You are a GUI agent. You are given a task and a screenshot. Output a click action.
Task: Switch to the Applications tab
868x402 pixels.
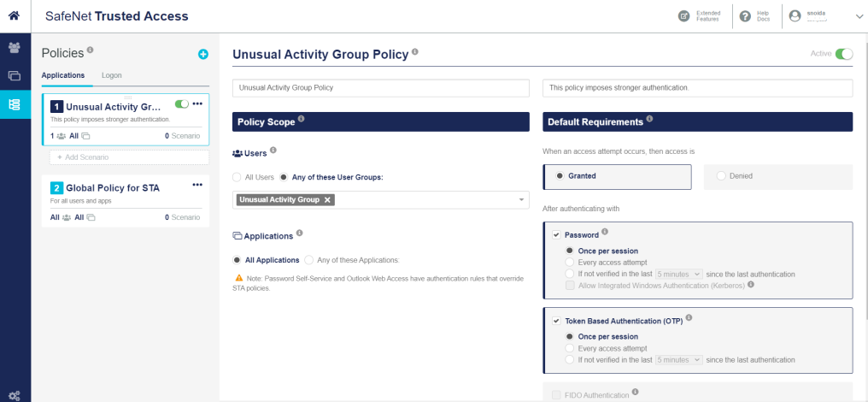62,75
